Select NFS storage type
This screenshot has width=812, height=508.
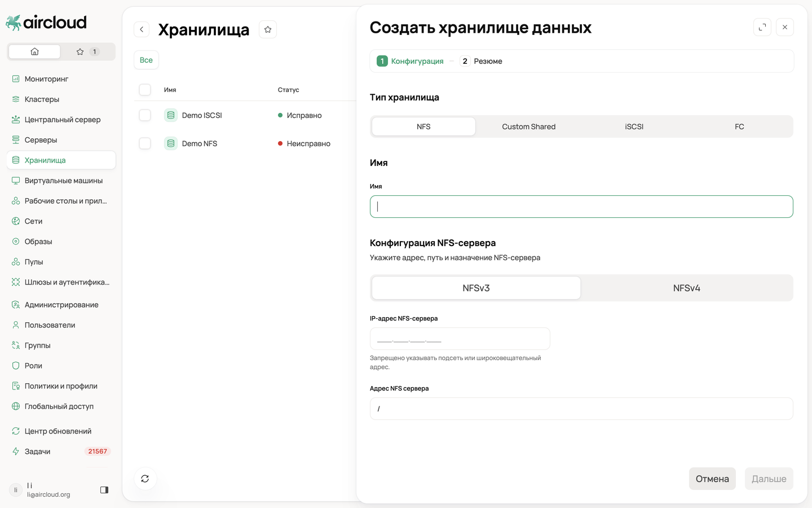(423, 126)
